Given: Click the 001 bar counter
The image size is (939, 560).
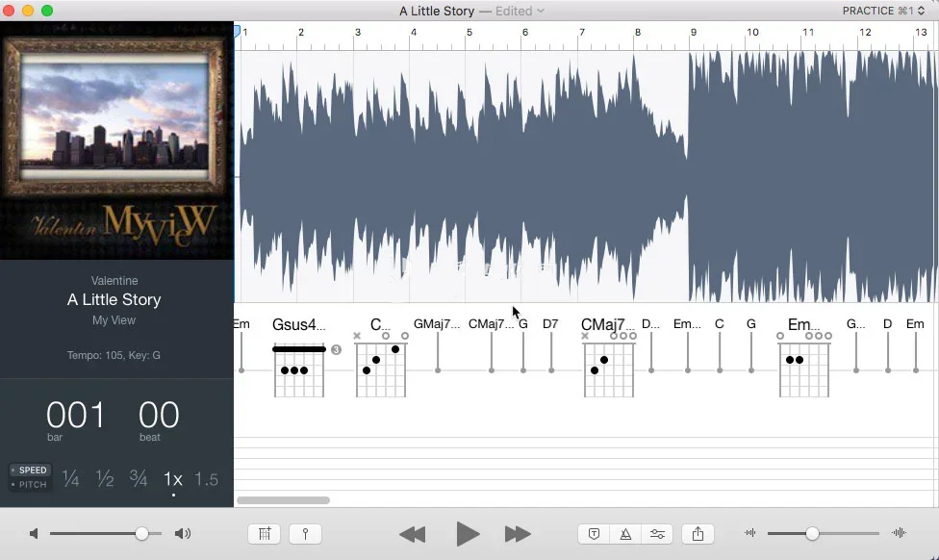Looking at the screenshot, I should click(x=75, y=415).
